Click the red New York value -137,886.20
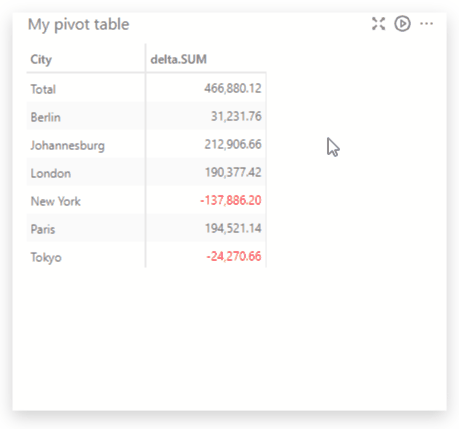This screenshot has height=429, width=459. [x=231, y=200]
